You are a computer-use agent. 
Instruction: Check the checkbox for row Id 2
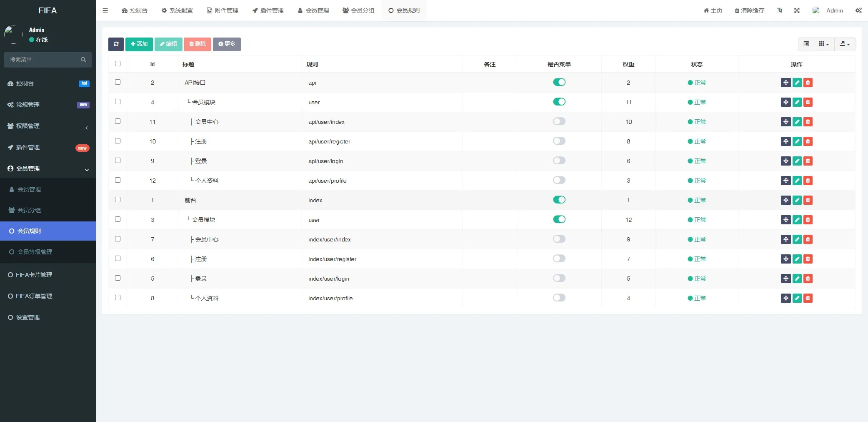[118, 82]
